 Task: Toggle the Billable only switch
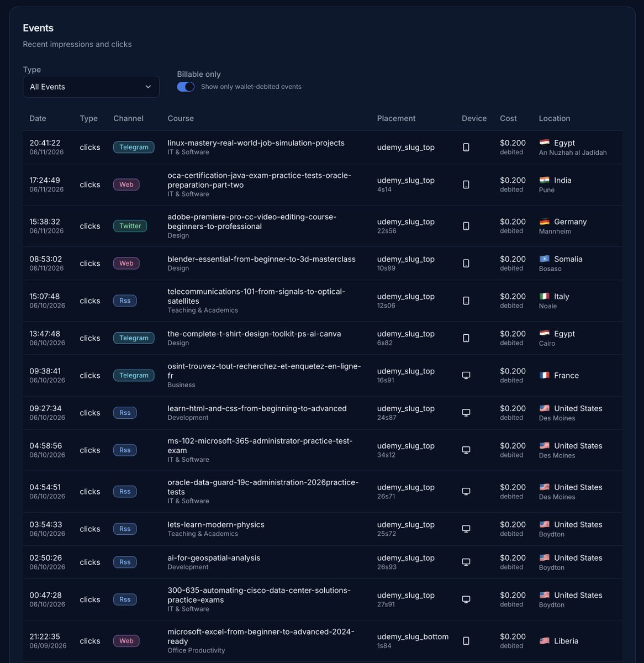click(x=186, y=87)
